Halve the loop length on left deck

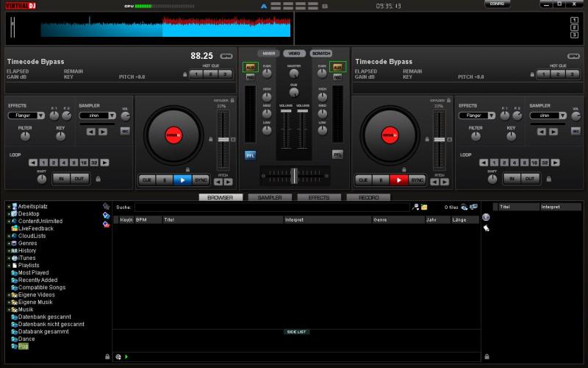(32, 162)
